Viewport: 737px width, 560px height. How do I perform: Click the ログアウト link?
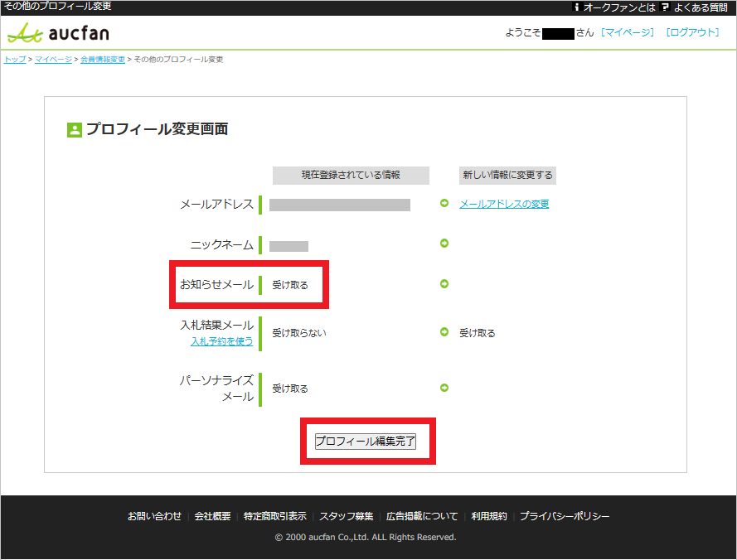pos(692,32)
